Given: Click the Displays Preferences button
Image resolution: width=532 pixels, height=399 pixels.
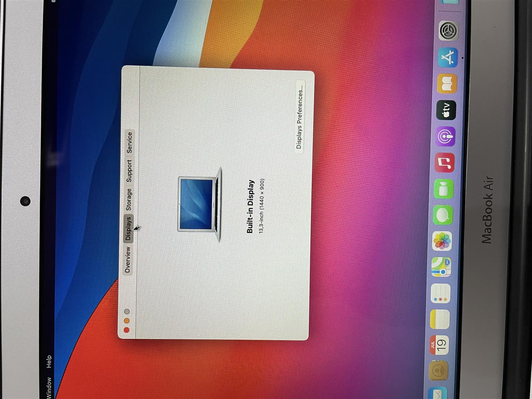Looking at the screenshot, I should [x=300, y=117].
